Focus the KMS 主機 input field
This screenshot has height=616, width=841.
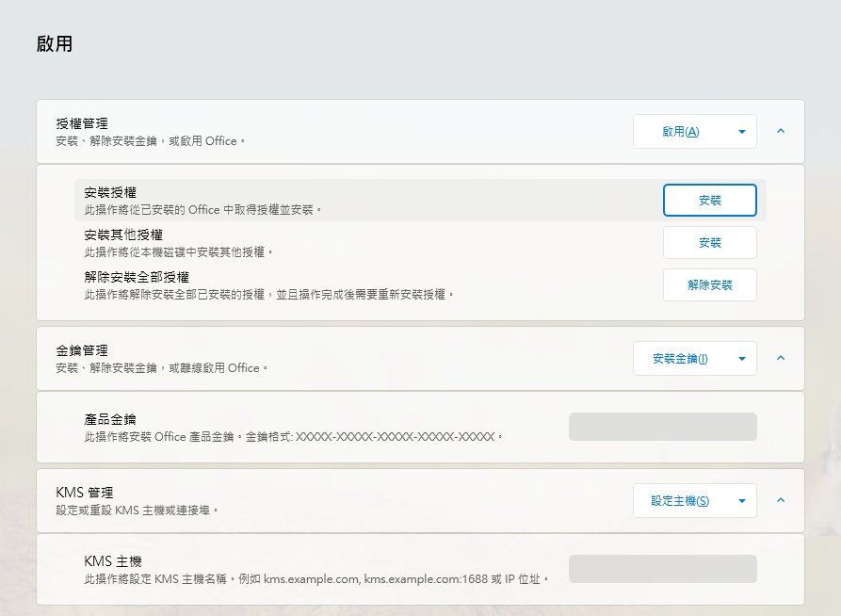pos(662,569)
